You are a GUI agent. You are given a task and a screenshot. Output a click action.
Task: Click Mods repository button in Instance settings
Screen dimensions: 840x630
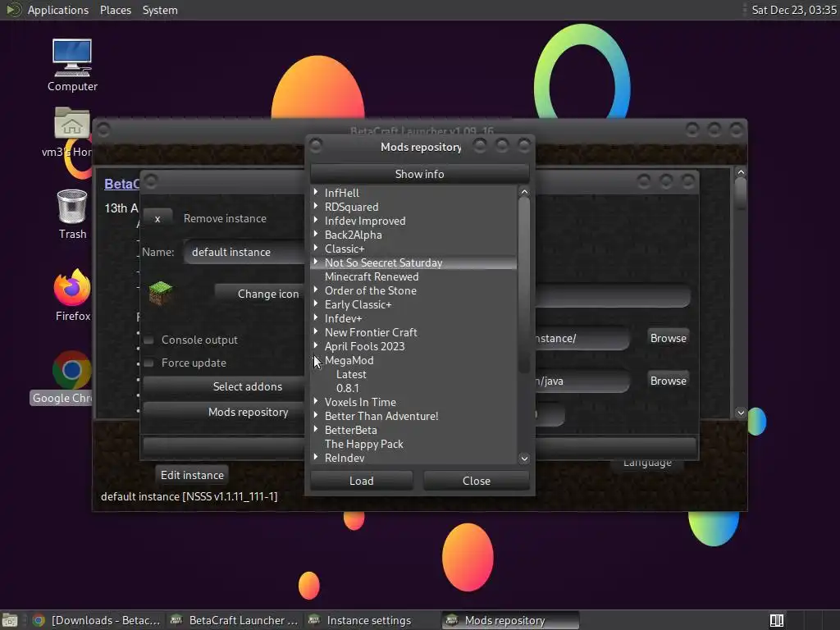(x=224, y=412)
